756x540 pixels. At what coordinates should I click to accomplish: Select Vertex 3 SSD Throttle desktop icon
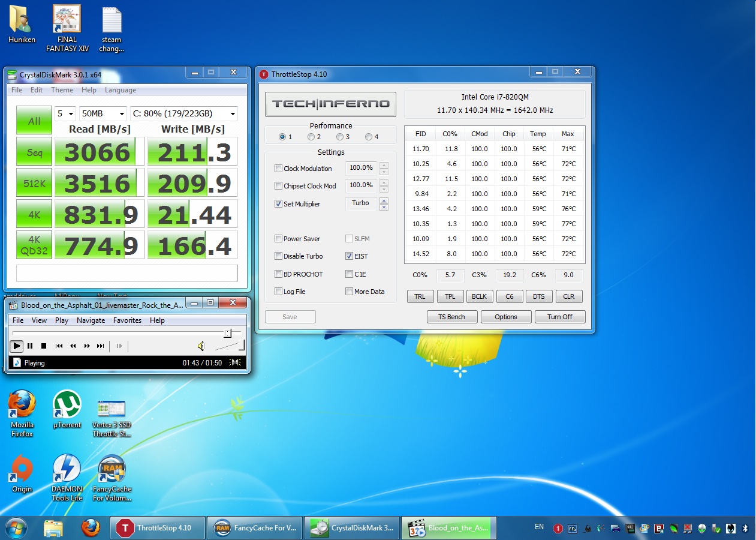pyautogui.click(x=112, y=418)
